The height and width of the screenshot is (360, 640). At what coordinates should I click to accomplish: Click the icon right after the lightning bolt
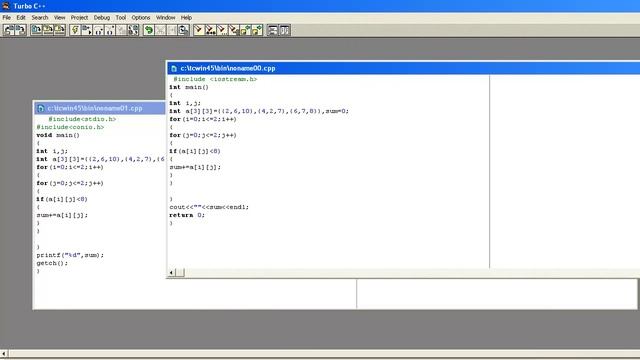click(x=87, y=30)
